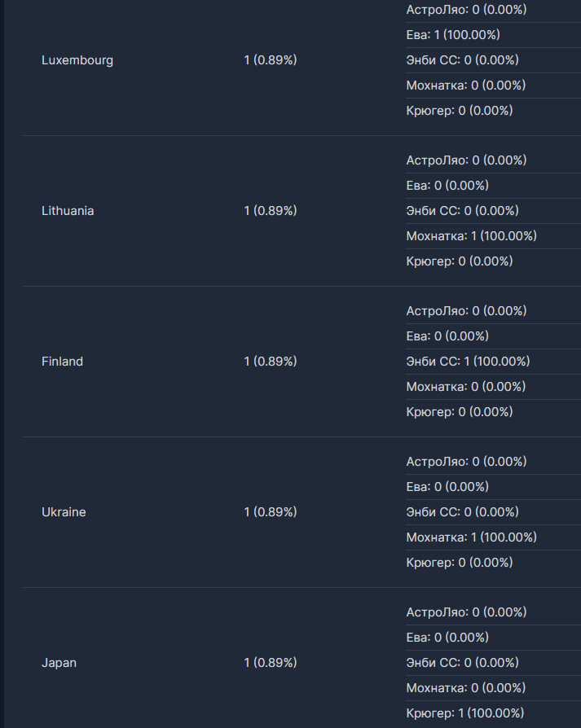Click Энби СС: 1 (100.00%) in Finland row
The height and width of the screenshot is (728, 581).
(x=468, y=362)
